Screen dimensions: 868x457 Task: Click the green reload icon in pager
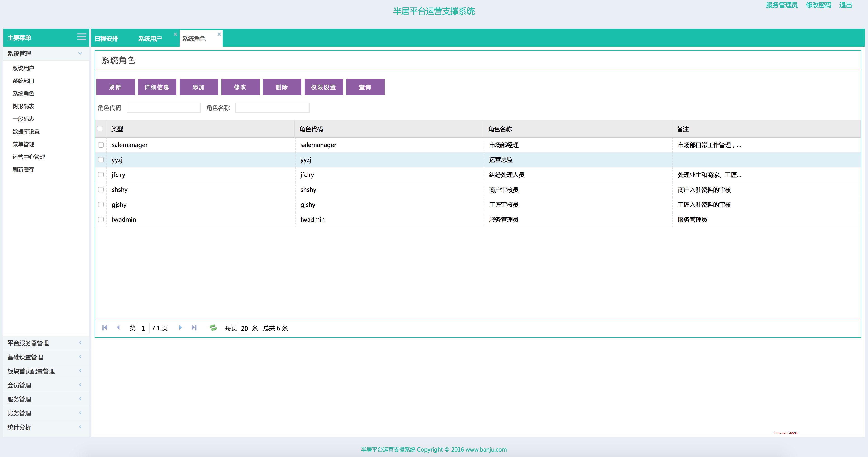pos(213,328)
